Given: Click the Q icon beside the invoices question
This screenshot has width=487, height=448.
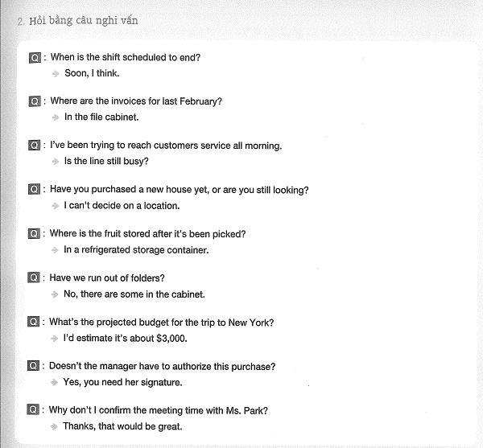Looking at the screenshot, I should (35, 101).
